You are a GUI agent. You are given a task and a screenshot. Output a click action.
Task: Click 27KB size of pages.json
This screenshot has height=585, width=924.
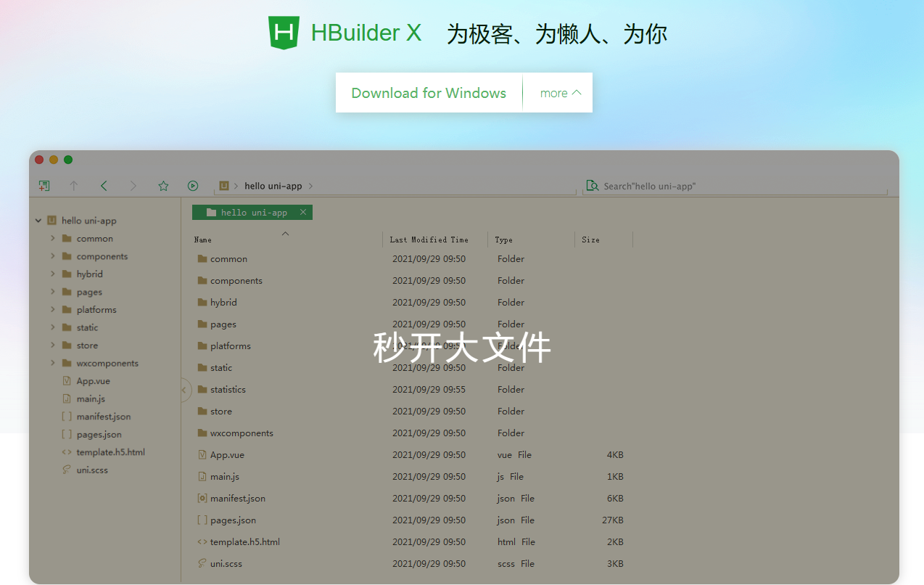[x=613, y=520]
